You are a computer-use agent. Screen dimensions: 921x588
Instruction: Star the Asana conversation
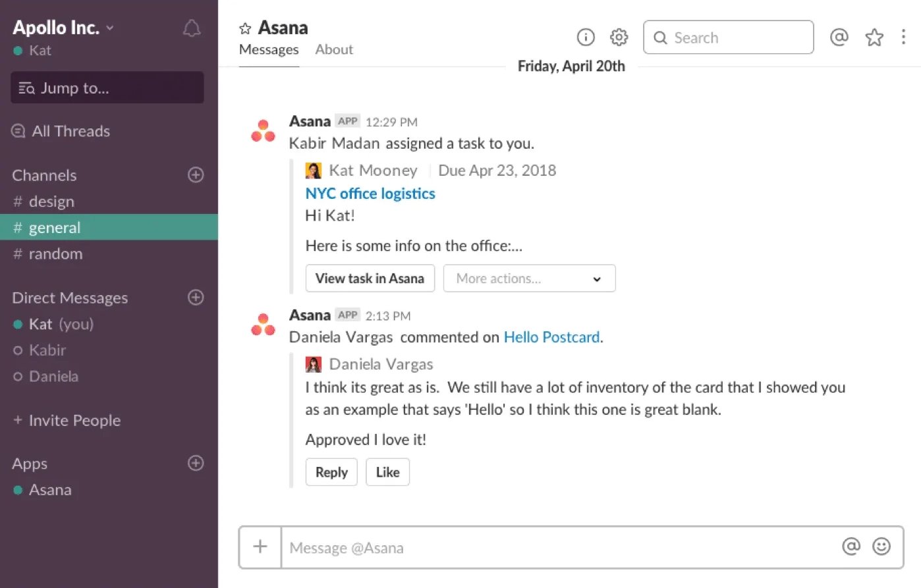pos(244,27)
